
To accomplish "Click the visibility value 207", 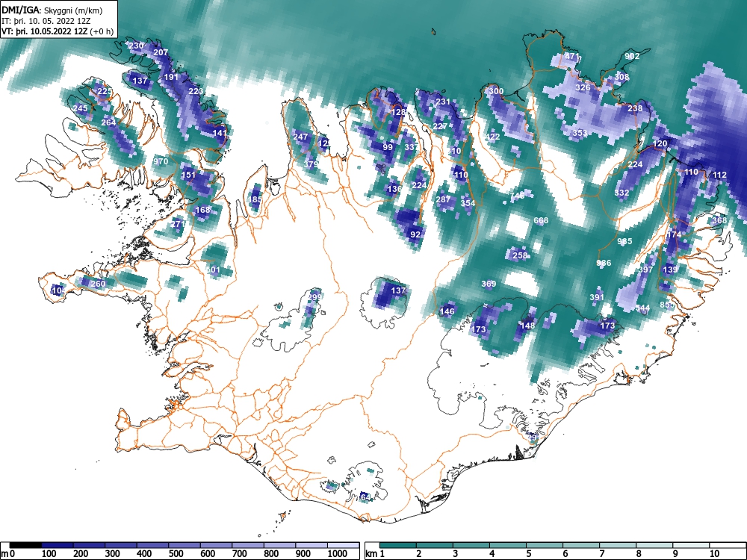I will tap(161, 52).
